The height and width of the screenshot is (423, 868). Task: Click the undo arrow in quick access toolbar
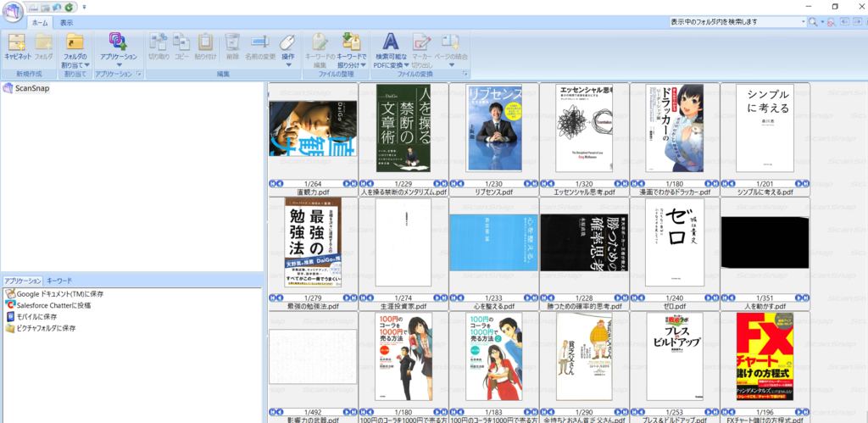57,7
